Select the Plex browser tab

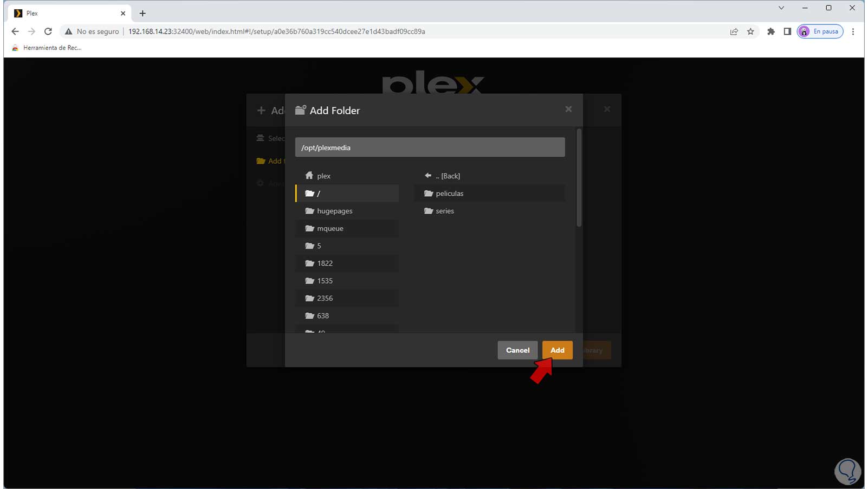click(x=69, y=13)
